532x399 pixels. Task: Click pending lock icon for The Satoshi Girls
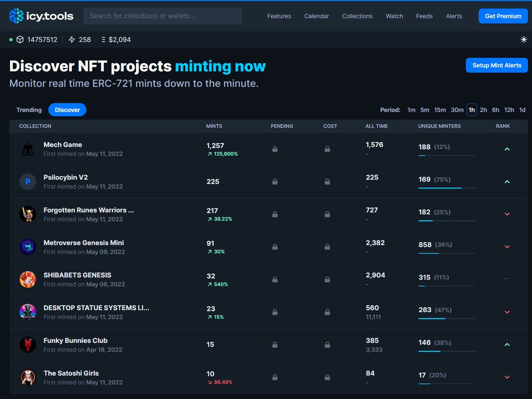(275, 378)
